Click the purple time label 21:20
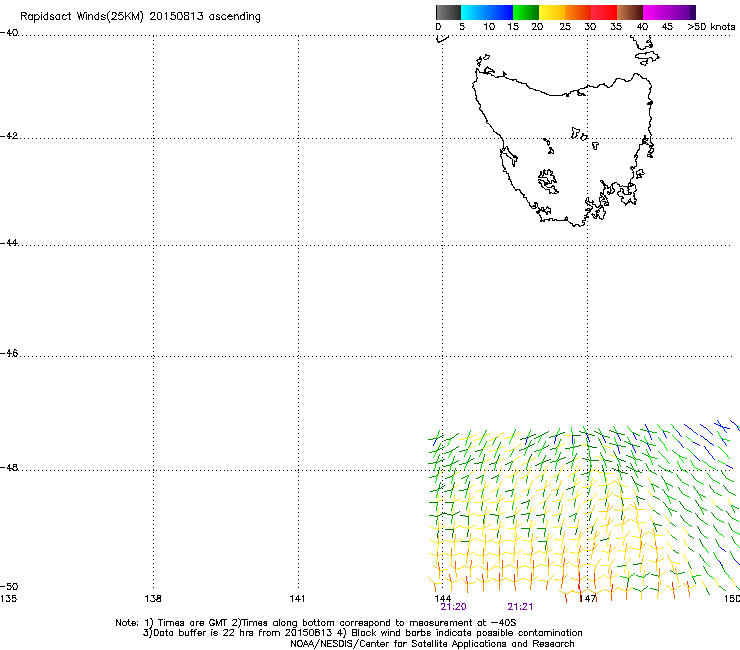This screenshot has height=650, width=740. (x=454, y=607)
